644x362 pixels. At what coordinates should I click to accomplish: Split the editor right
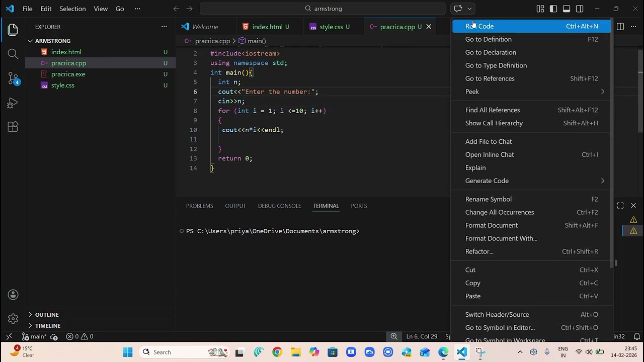pos(620,27)
